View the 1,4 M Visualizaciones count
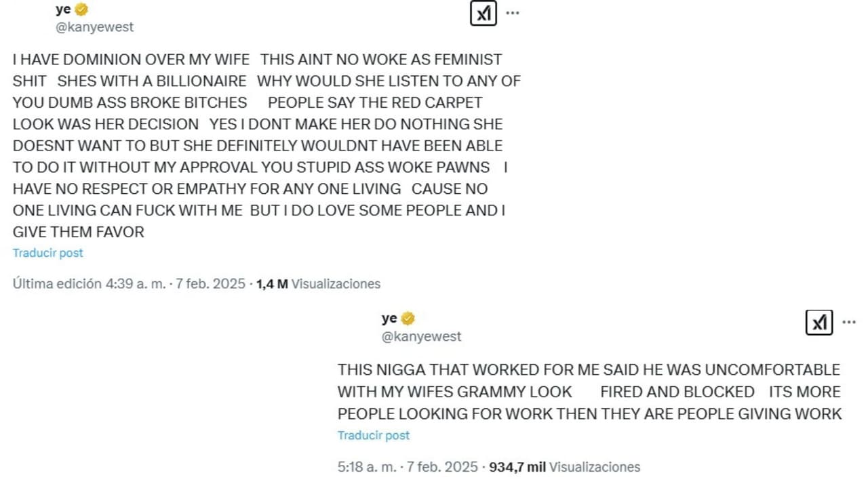Screen dimensions: 868x488 [x=318, y=284]
